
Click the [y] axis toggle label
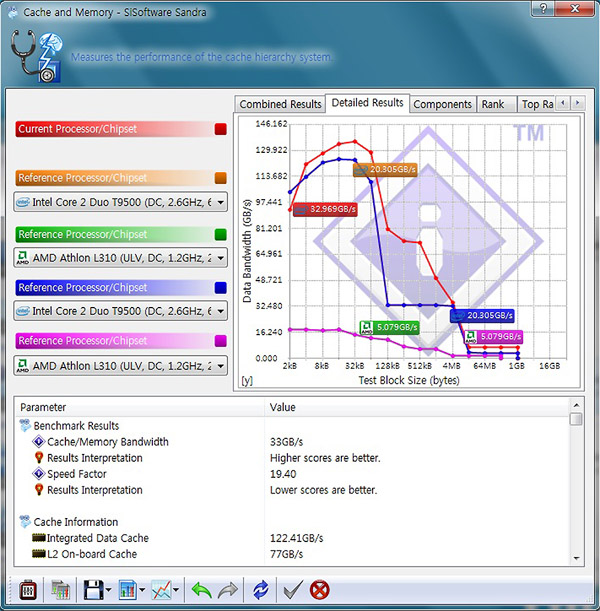click(x=247, y=380)
